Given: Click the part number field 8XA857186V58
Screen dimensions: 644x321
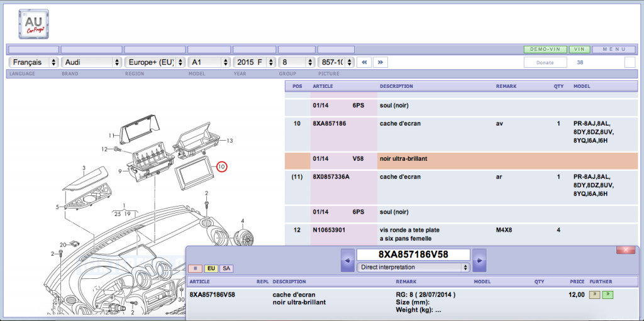Looking at the screenshot, I should pos(413,254).
